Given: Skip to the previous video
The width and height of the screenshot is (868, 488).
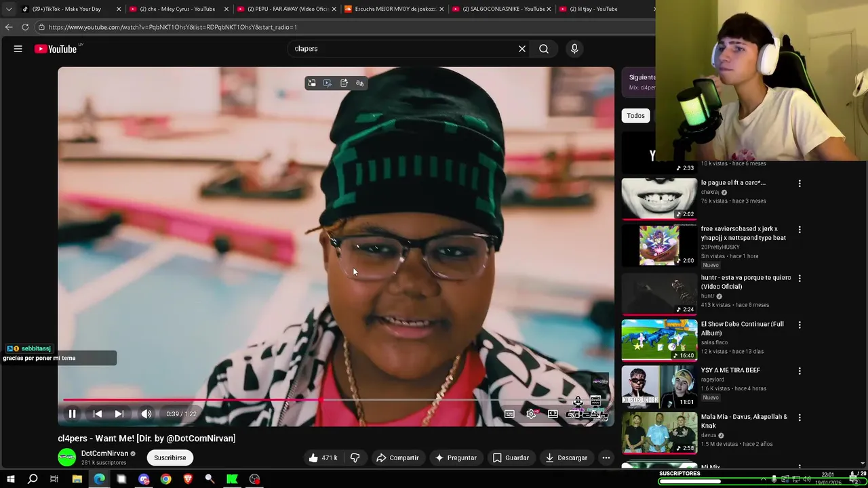Looking at the screenshot, I should coord(98,414).
